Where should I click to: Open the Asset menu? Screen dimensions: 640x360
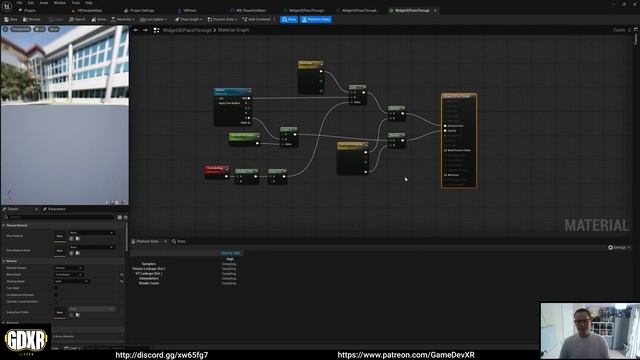tap(44, 3)
